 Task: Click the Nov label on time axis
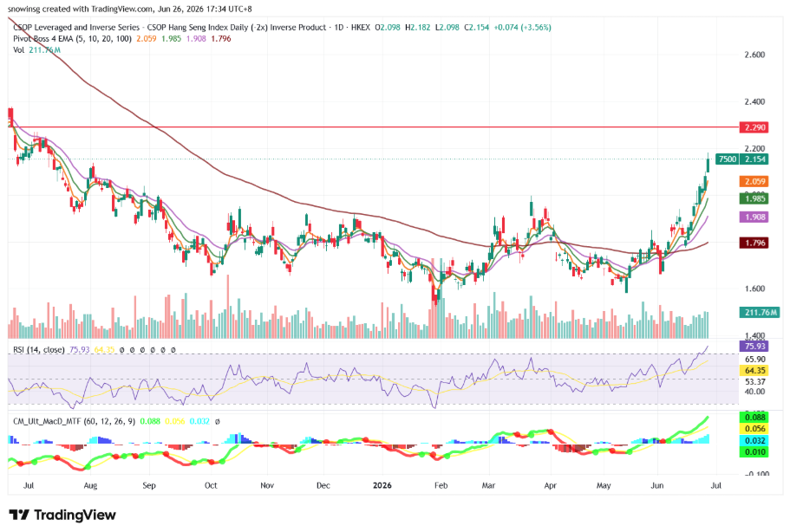[x=267, y=486]
